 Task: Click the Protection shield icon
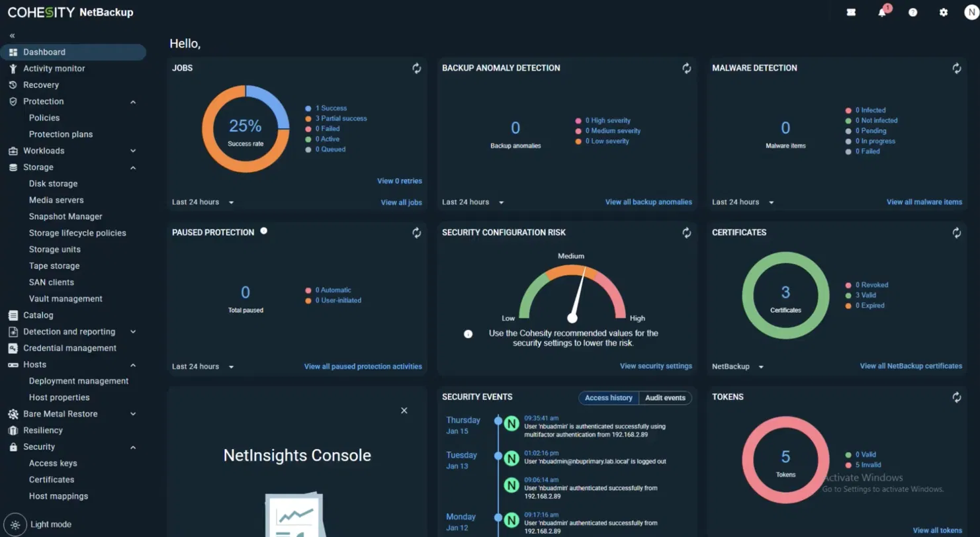[13, 102]
